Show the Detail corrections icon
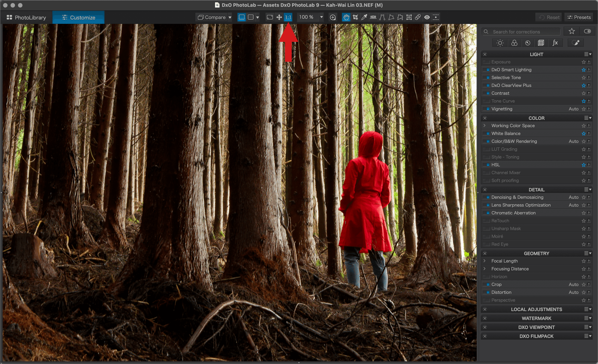This screenshot has width=598, height=364. 528,43
